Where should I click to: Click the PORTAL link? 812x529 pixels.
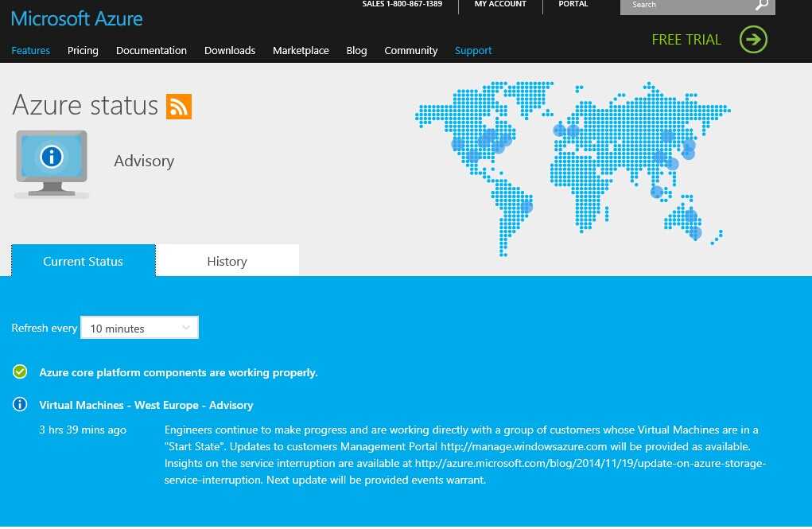573,4
